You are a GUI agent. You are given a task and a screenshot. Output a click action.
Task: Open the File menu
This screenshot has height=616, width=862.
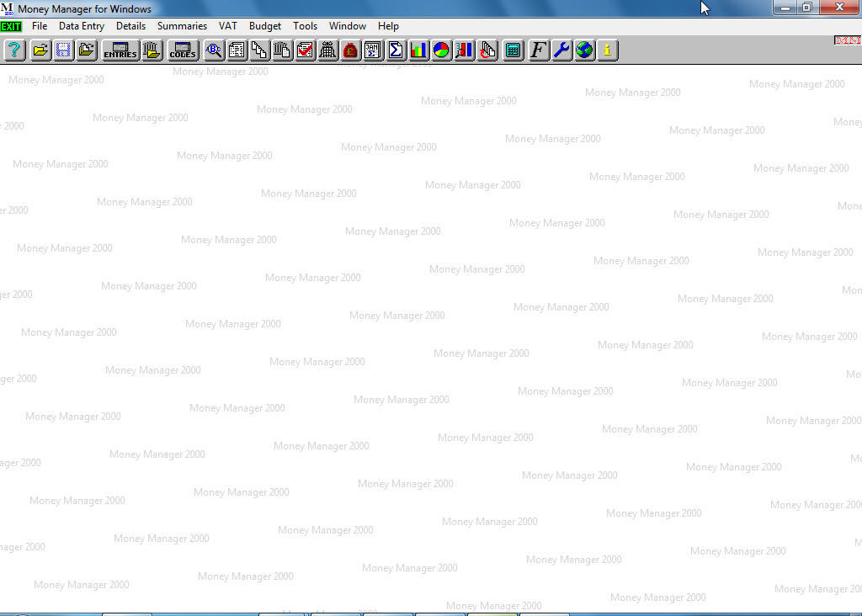(x=40, y=26)
